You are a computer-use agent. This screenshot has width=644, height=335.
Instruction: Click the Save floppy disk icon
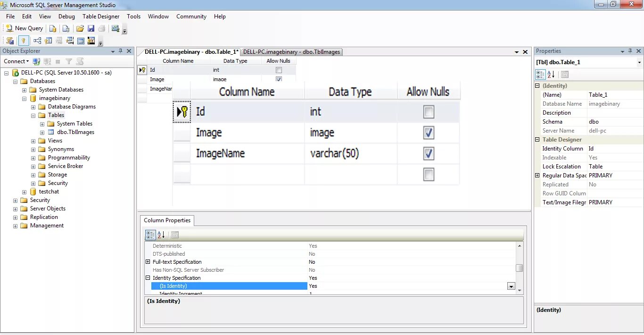[x=91, y=28]
